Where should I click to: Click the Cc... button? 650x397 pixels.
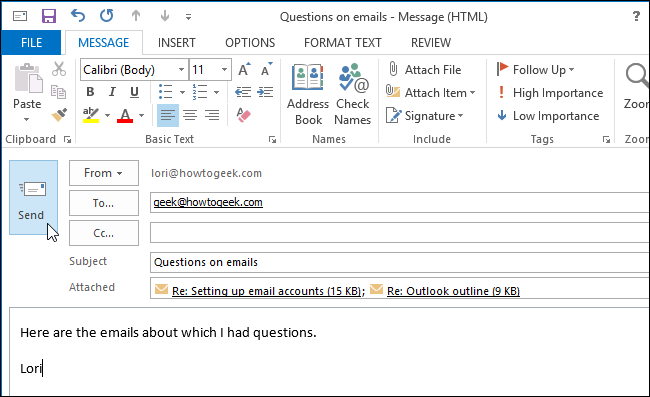tap(104, 233)
